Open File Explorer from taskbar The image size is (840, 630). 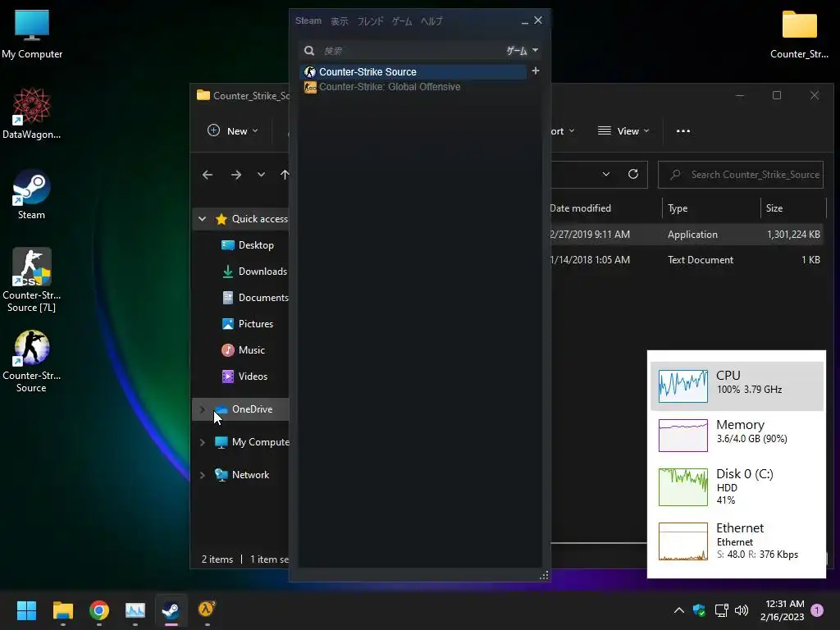(x=62, y=610)
